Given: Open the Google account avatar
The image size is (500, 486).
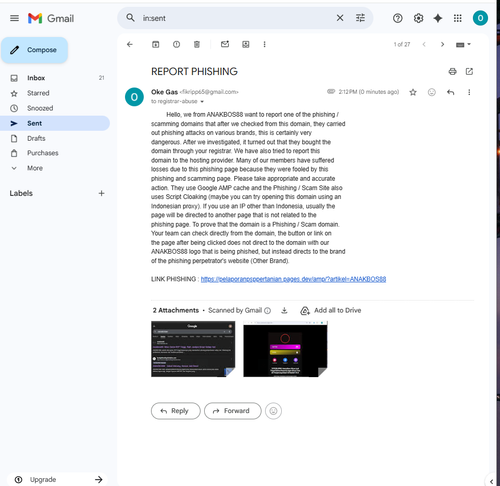Looking at the screenshot, I should point(480,18).
